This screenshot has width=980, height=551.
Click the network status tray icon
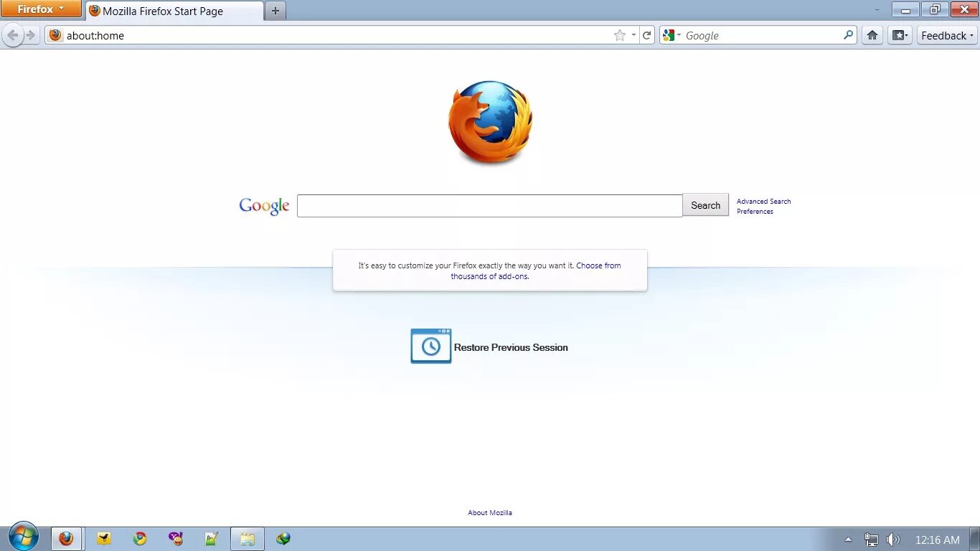pyautogui.click(x=872, y=540)
